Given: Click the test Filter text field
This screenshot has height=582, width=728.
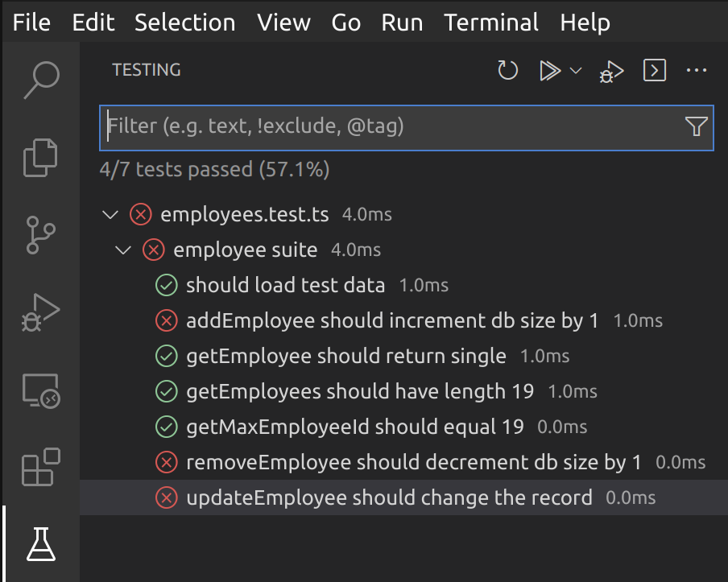Looking at the screenshot, I should click(x=387, y=126).
